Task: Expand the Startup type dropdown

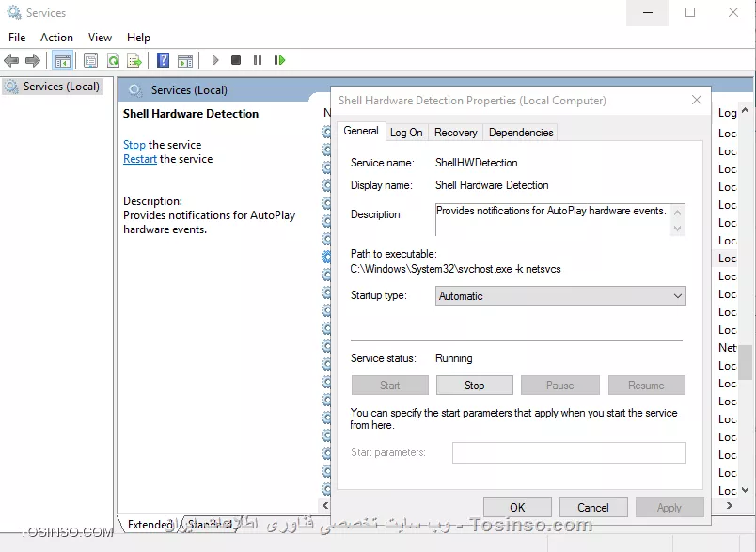Action: 560,296
